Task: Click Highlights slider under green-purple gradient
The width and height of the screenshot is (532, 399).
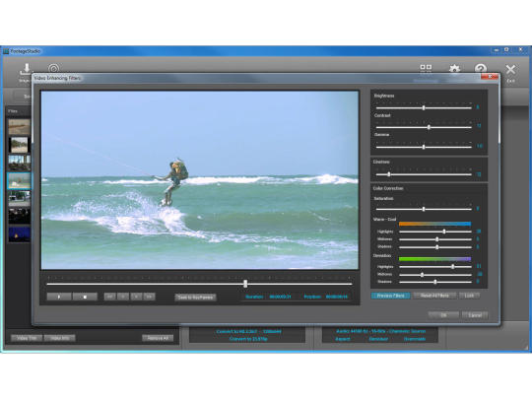Action: tap(453, 267)
